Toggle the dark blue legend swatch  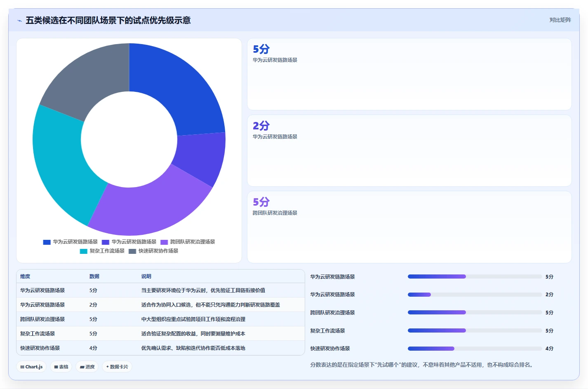[x=47, y=242]
